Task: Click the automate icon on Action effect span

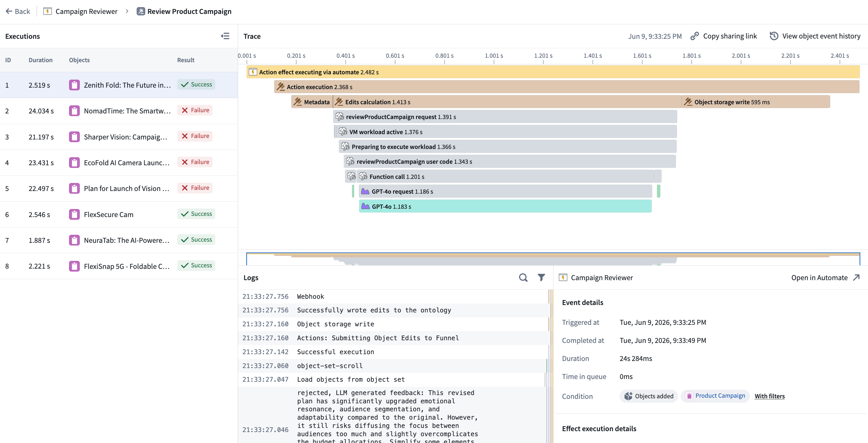Action: coord(253,72)
